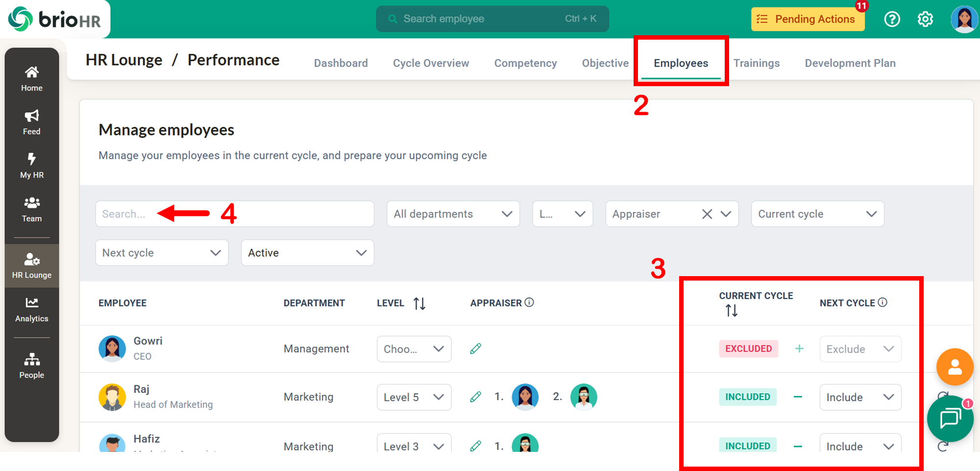Viewport: 980px width, 471px height.
Task: Switch to the Development Plan tab
Action: pos(850,63)
